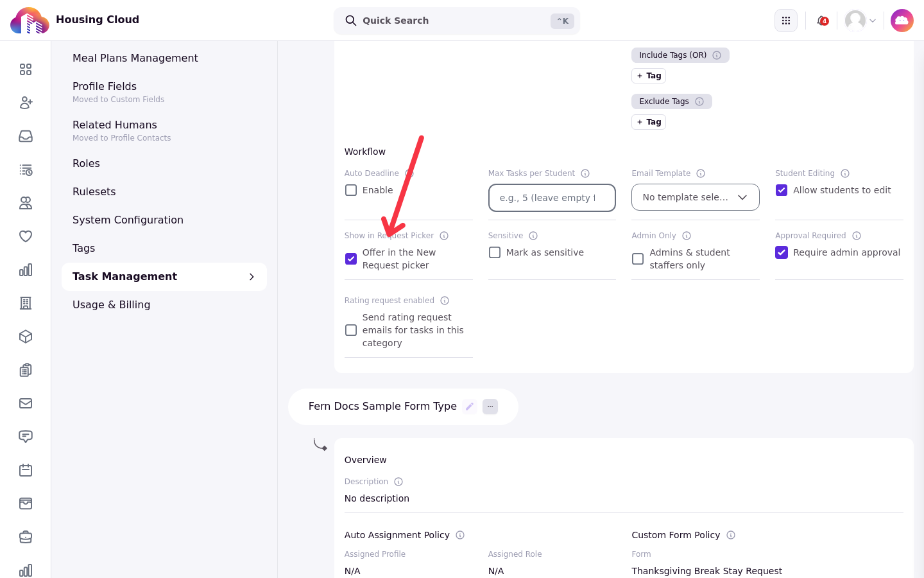This screenshot has height=578, width=924.
Task: Open the Email Template dropdown
Action: pyautogui.click(x=696, y=197)
